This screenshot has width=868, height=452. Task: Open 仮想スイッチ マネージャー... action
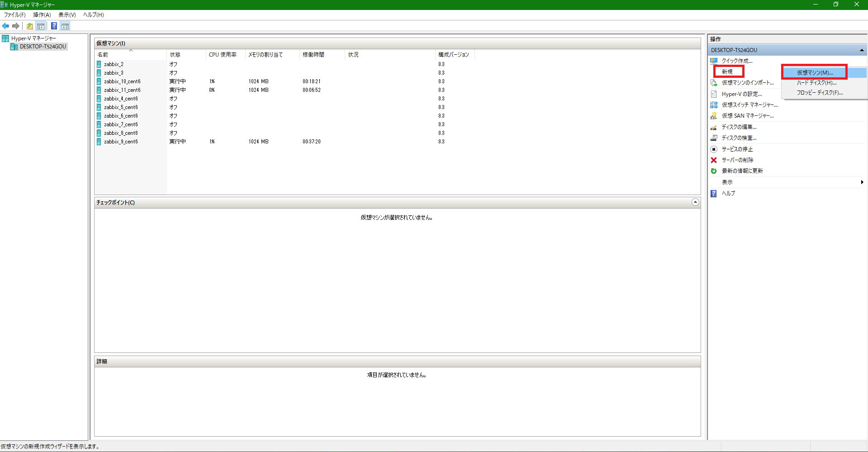750,105
